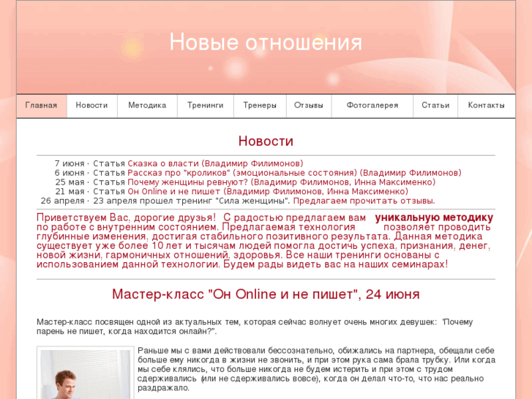Viewport: 532px width, 399px height.
Task: Click paragraph starting Мастер-класс посвящен
Action: (x=255, y=327)
